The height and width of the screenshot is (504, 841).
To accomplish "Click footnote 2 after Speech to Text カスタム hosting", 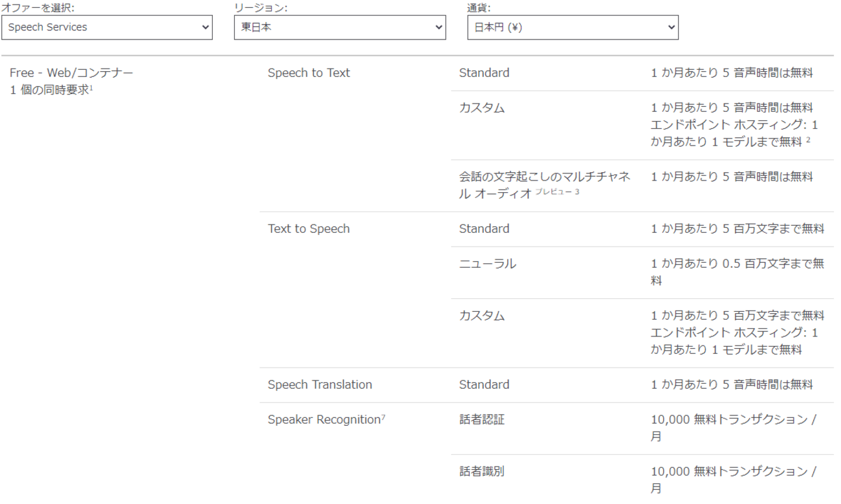I will point(808,140).
